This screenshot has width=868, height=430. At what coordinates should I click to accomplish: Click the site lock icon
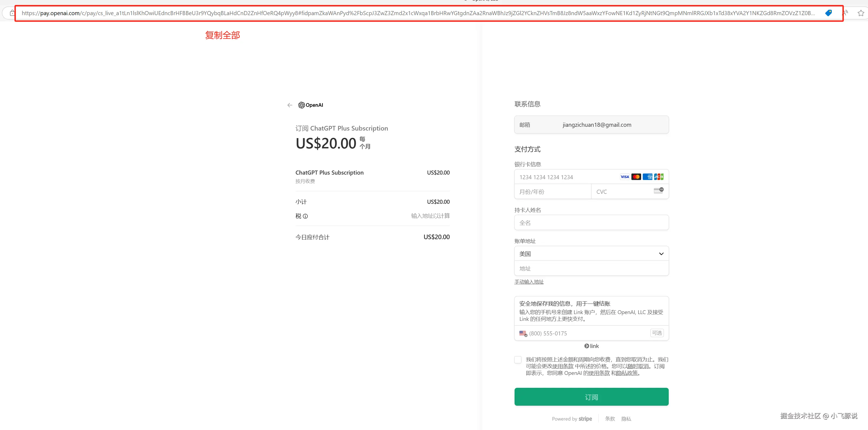tap(12, 13)
